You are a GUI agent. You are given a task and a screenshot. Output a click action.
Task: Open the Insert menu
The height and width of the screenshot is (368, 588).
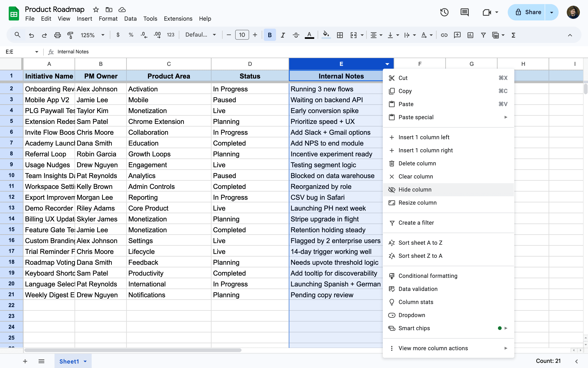click(x=84, y=19)
